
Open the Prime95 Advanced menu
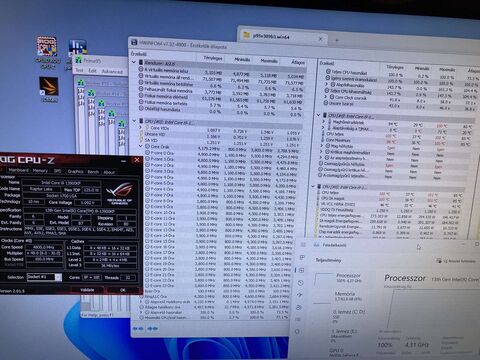[112, 71]
